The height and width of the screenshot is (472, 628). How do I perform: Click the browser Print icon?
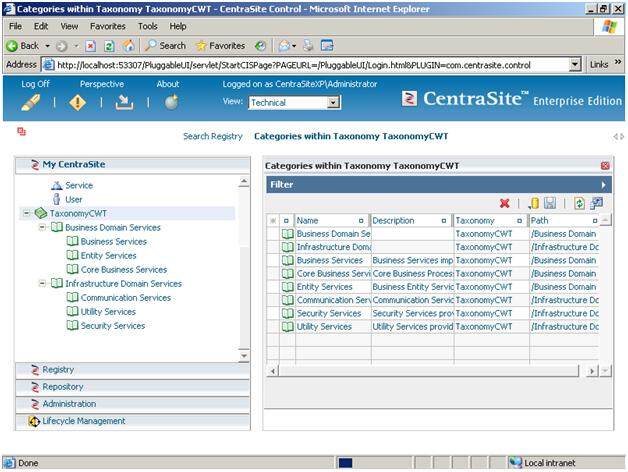(x=308, y=46)
